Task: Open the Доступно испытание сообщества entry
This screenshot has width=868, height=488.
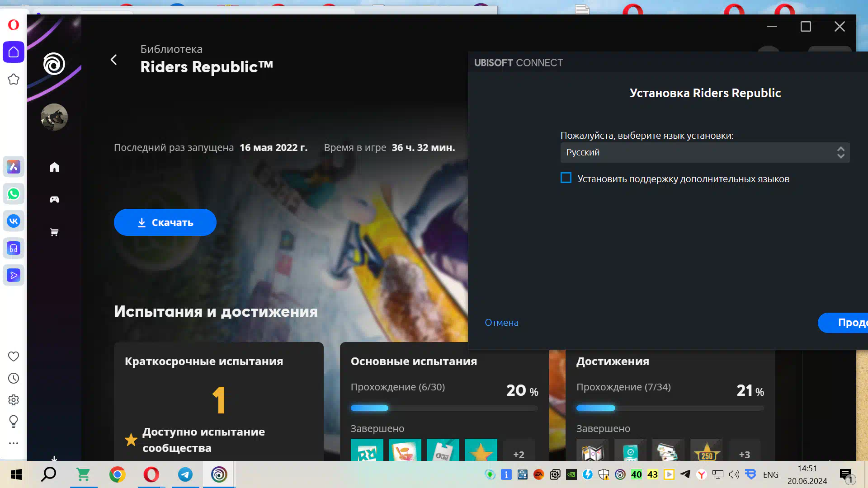Action: 203,440
